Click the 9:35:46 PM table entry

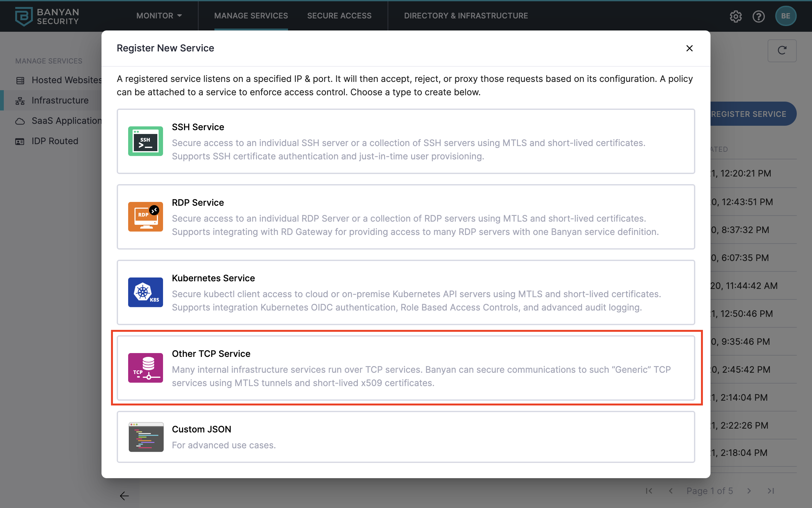741,341
